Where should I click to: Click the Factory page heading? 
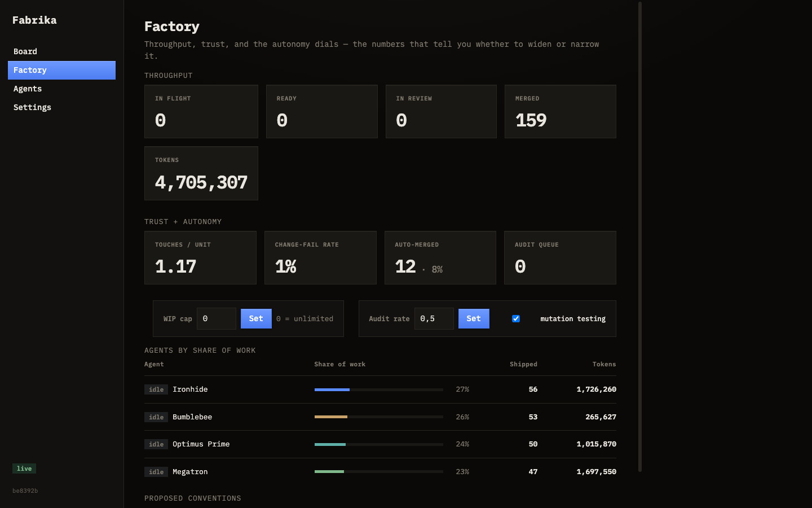coord(172,27)
